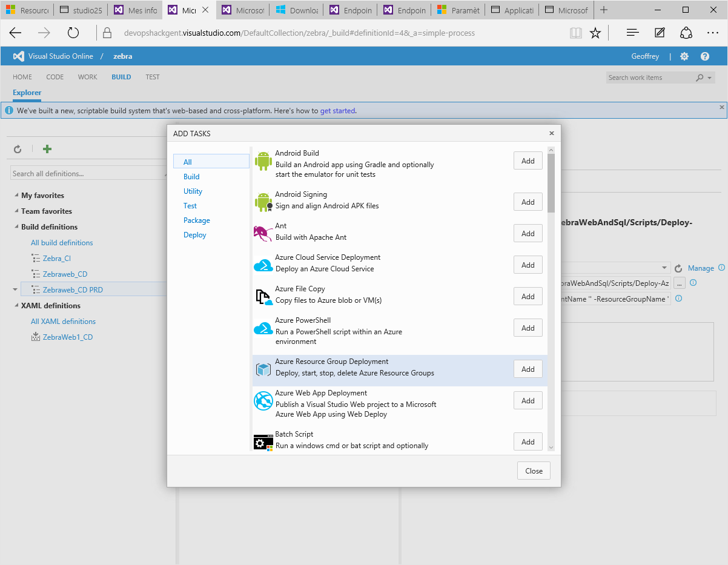This screenshot has height=565, width=728.
Task: Dismiss the new build system notification
Action: [x=721, y=107]
